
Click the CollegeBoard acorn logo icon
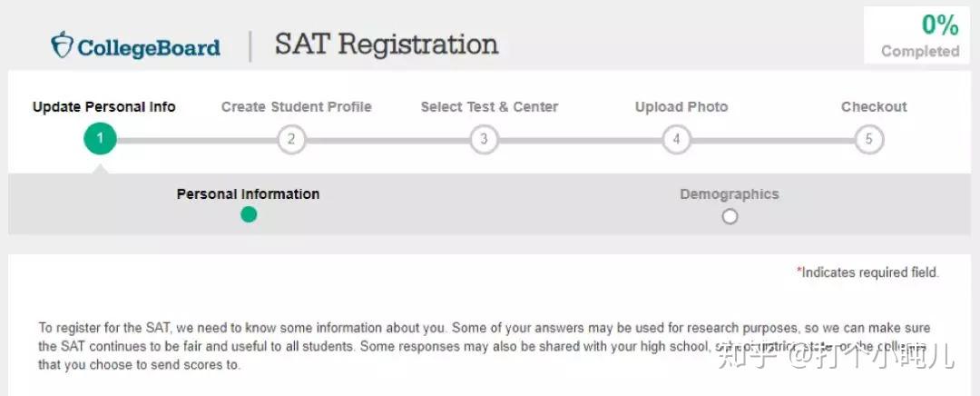coord(62,45)
